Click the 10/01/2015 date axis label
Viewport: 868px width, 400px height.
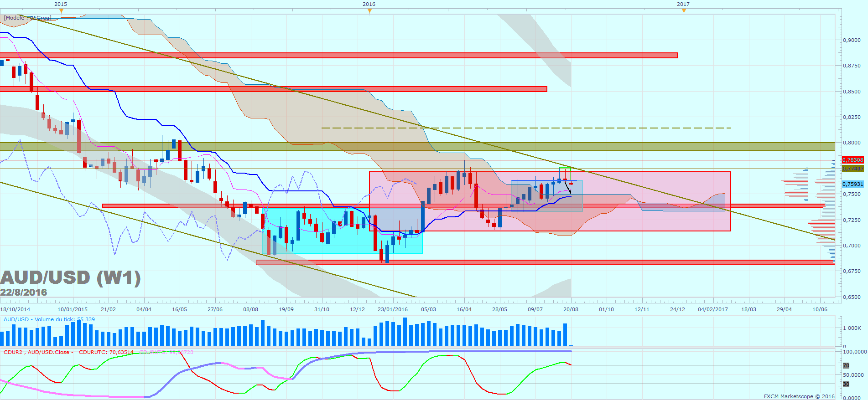pyautogui.click(x=73, y=309)
